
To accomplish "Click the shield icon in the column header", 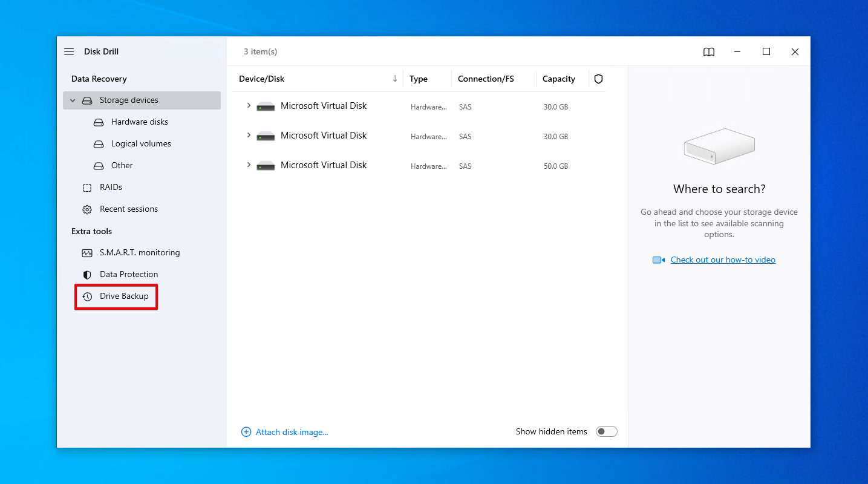I will tap(598, 79).
